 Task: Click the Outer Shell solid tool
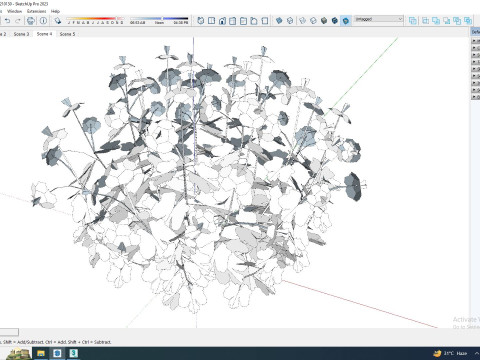tap(413, 21)
